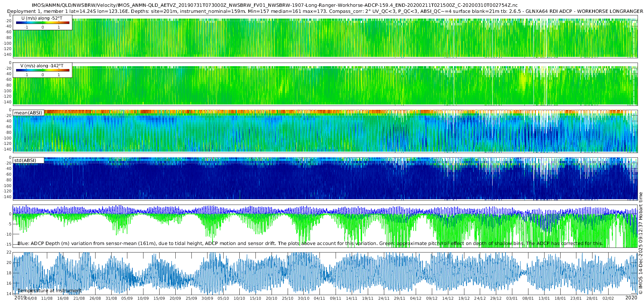Click the '15/10' date tick label
Image resolution: width=644 pixels, height=304 pixels.
pyautogui.click(x=255, y=298)
